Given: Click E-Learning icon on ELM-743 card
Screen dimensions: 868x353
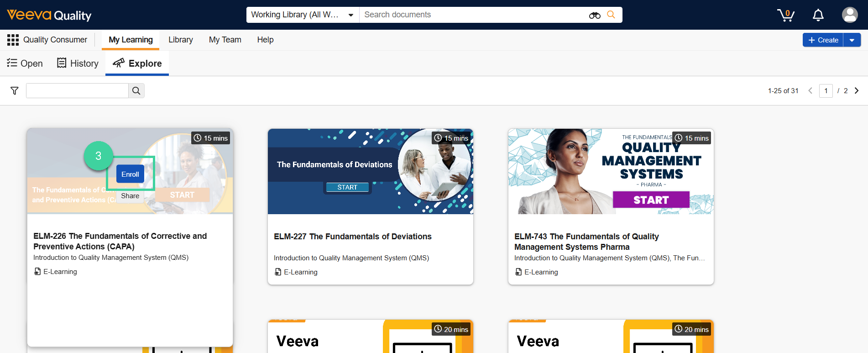Looking at the screenshot, I should pyautogui.click(x=518, y=272).
